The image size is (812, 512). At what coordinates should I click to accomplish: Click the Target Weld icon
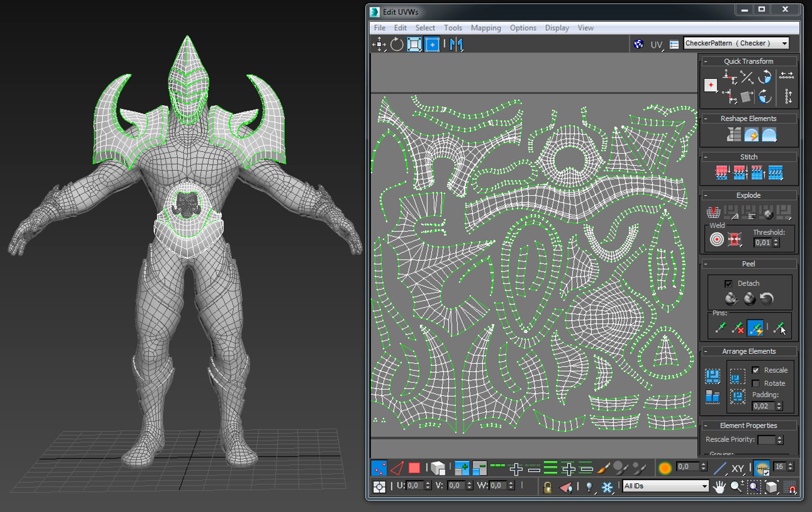pos(717,239)
